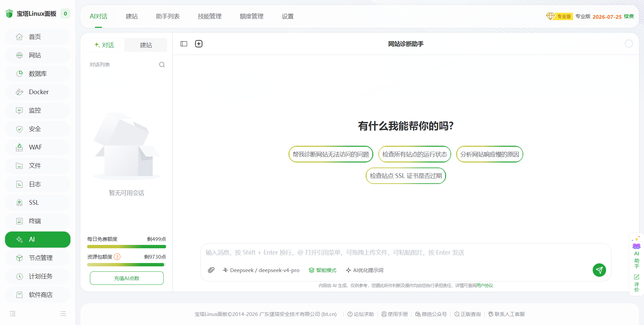This screenshot has height=325, width=644.
Task: Open the Deepseek model selector dropdown
Action: [x=261, y=270]
